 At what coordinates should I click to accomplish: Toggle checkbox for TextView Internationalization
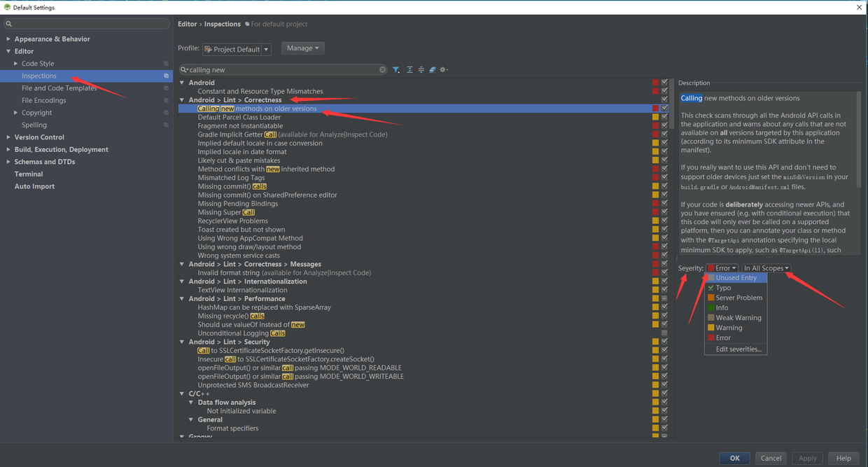pos(664,290)
